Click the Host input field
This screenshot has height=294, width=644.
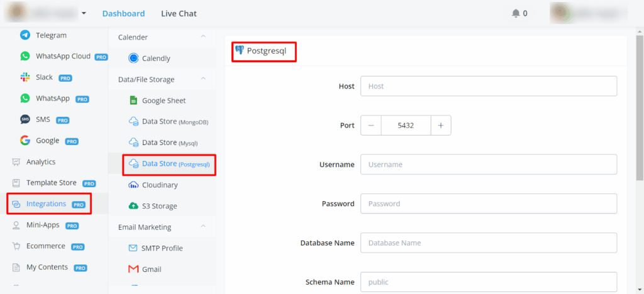click(488, 86)
